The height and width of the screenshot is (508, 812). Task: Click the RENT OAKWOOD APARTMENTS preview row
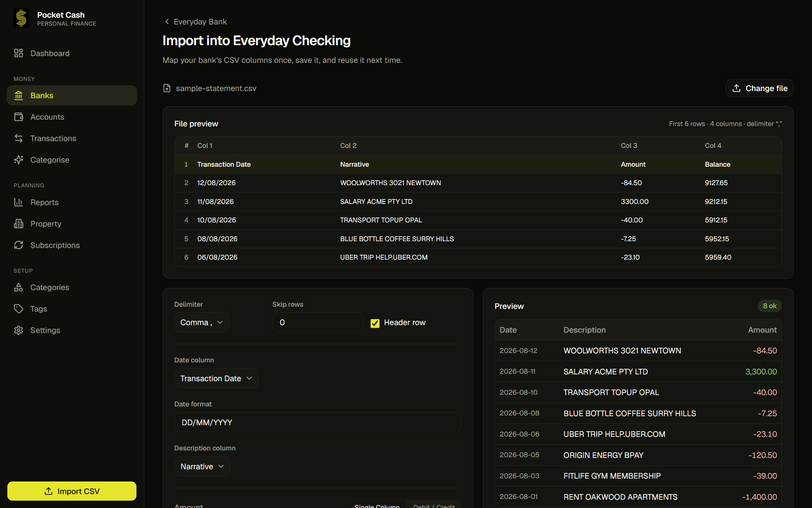pos(638,497)
